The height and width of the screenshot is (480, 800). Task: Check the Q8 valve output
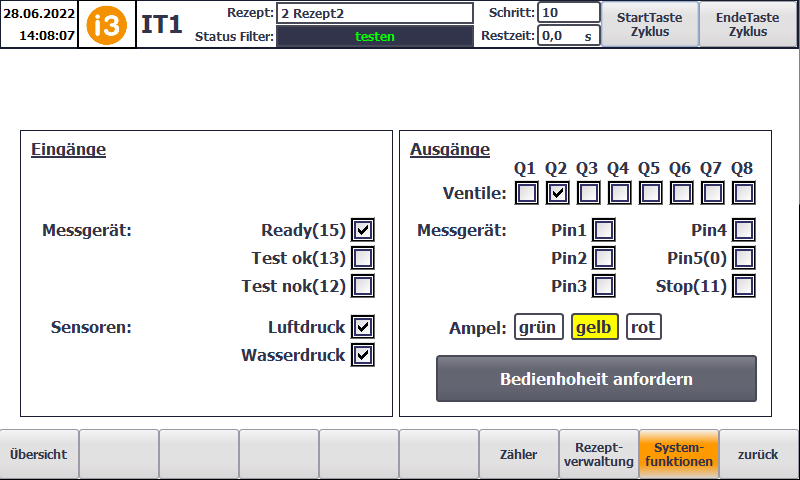(743, 192)
